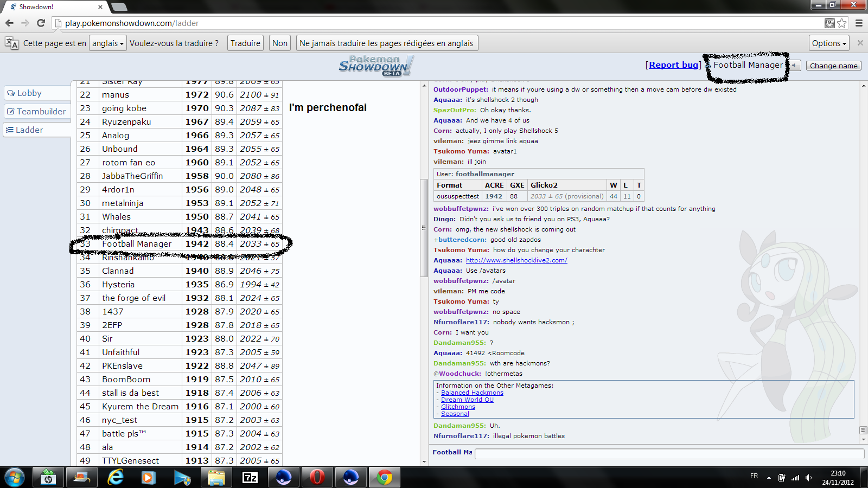The image size is (868, 488).
Task: Open Internet Explorer from the taskbar
Action: pos(116,477)
